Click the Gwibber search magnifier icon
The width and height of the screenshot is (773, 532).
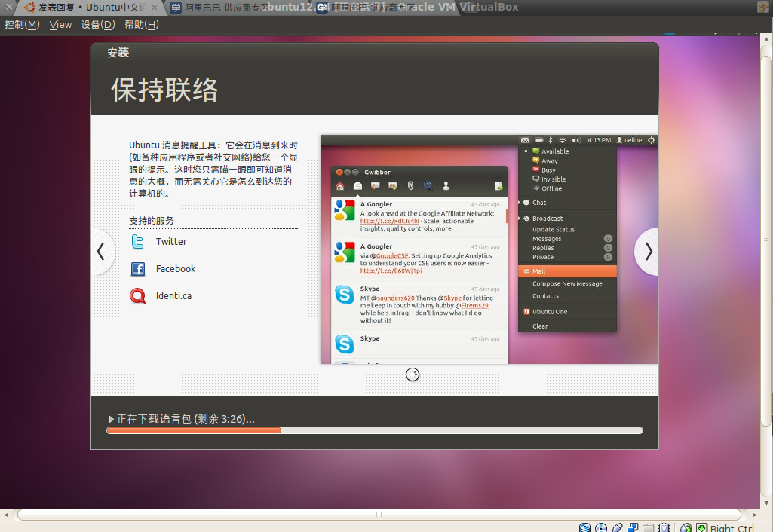[428, 185]
